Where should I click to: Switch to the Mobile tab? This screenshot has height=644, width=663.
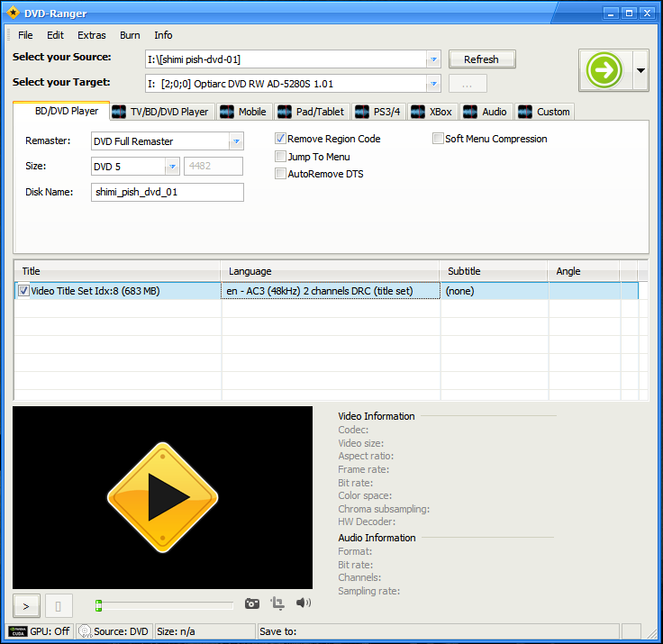(245, 112)
